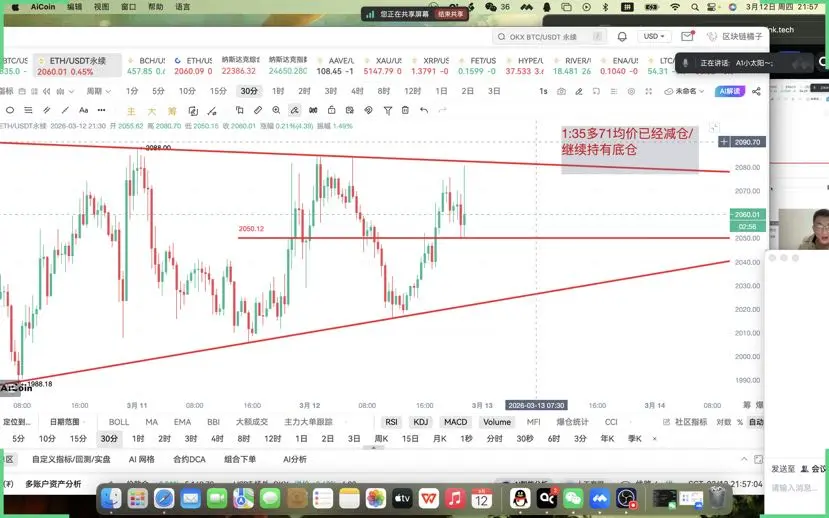This screenshot has width=829, height=518.
Task: Open Safari from the Dock
Action: (x=164, y=498)
